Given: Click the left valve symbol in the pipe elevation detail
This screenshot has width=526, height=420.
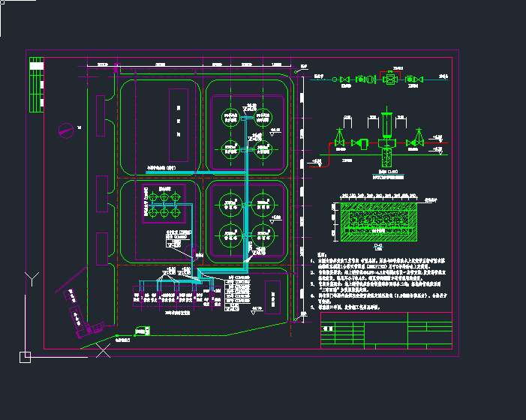Looking at the screenshot, I should (339, 142).
